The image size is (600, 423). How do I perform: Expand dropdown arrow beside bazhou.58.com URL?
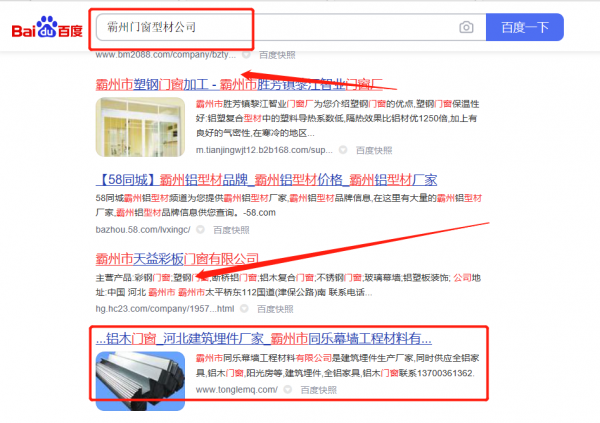click(200, 230)
